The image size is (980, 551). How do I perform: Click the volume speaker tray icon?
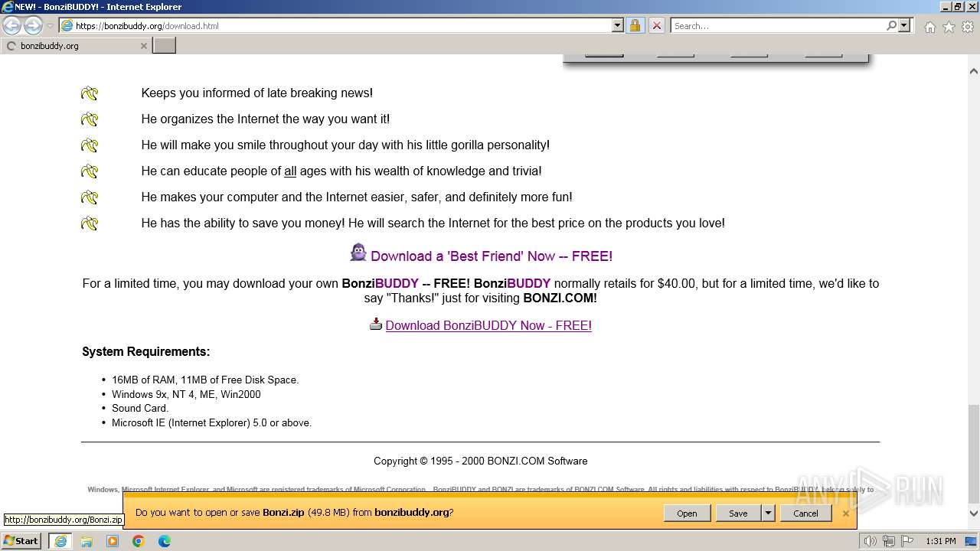[x=870, y=541]
